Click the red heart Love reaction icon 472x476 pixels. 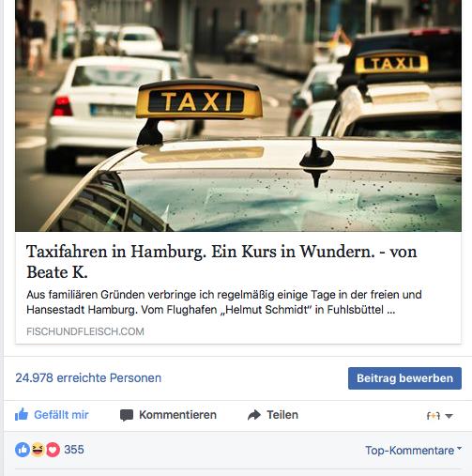[x=53, y=450]
